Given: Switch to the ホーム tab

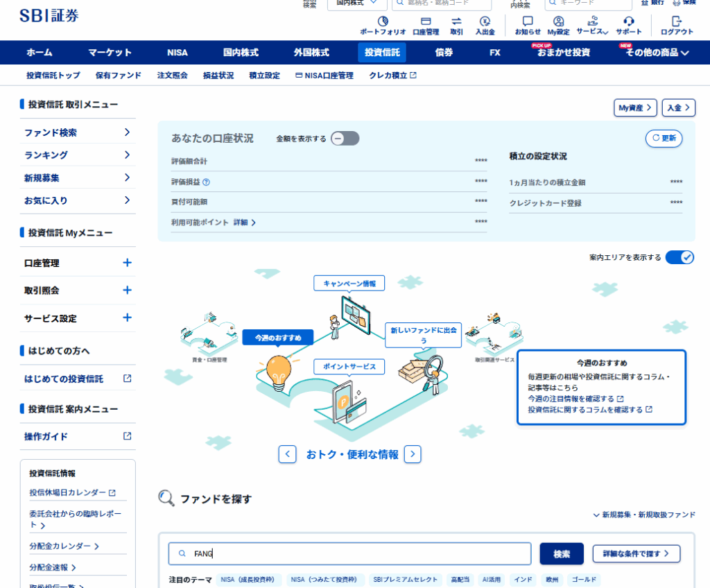Looking at the screenshot, I should pos(40,53).
